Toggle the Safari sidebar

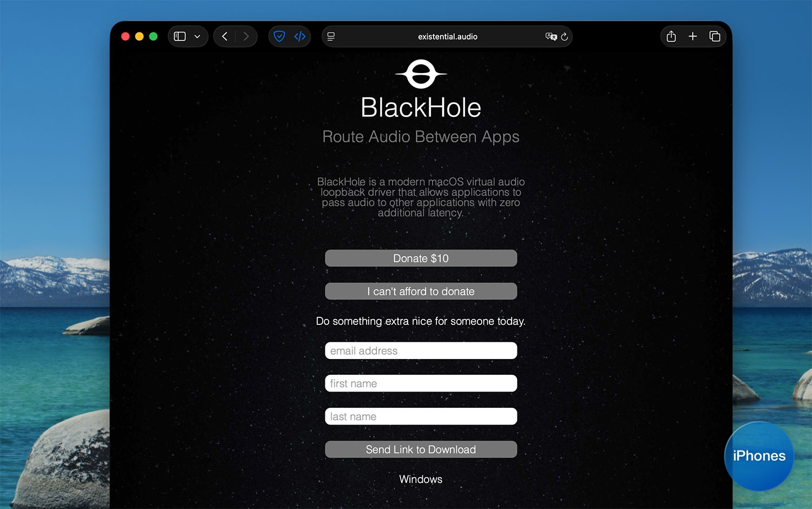[180, 36]
